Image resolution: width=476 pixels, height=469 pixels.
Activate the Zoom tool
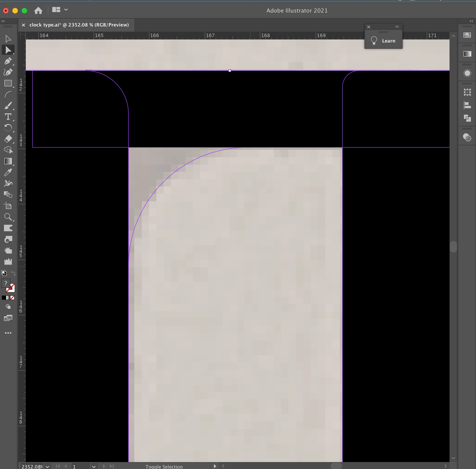(x=8, y=217)
